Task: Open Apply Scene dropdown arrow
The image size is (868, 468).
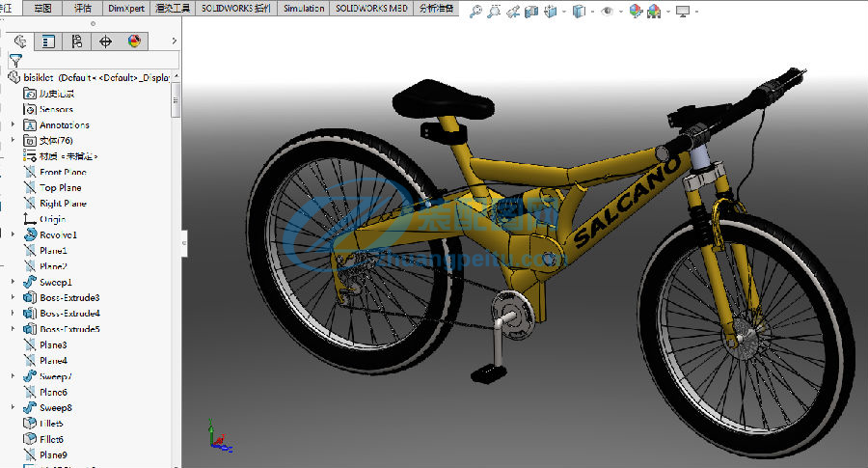Action: coord(667,12)
